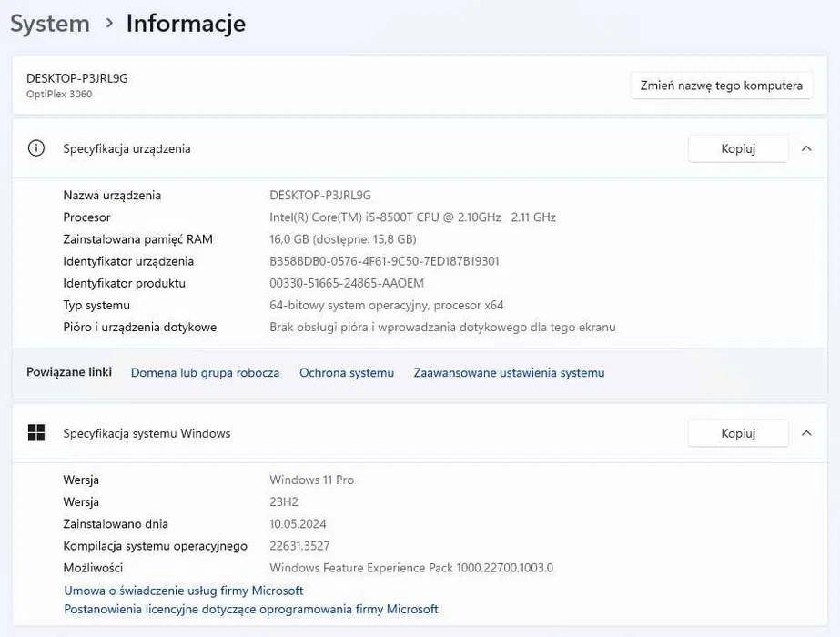This screenshot has height=637, width=840.
Task: Click the Specyfikacja systemu Windows heading
Action: 147,433
